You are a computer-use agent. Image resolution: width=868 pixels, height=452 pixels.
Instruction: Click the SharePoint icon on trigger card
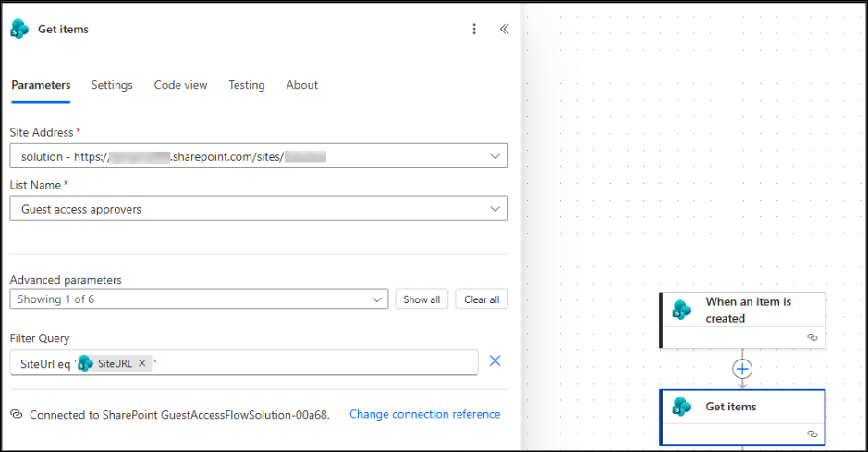click(x=681, y=310)
